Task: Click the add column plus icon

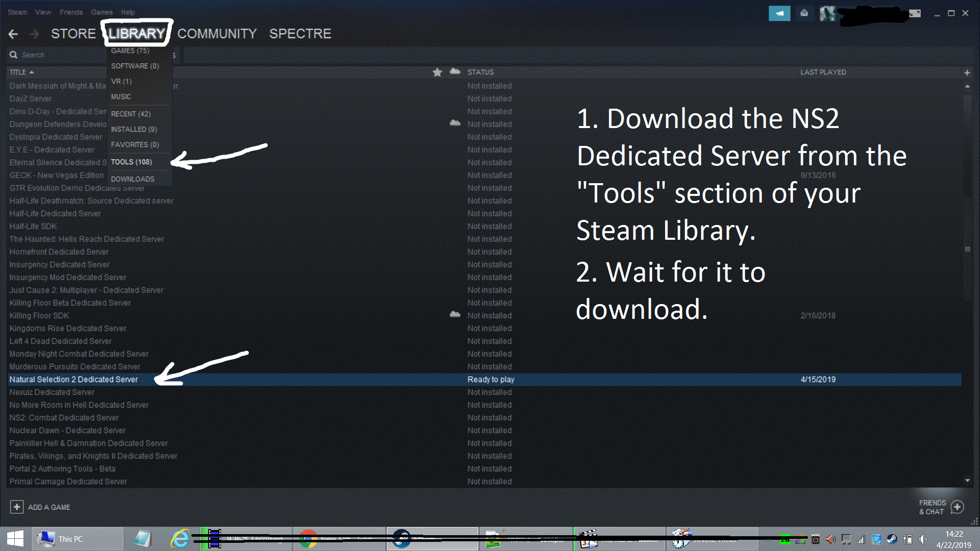Action: pyautogui.click(x=967, y=72)
